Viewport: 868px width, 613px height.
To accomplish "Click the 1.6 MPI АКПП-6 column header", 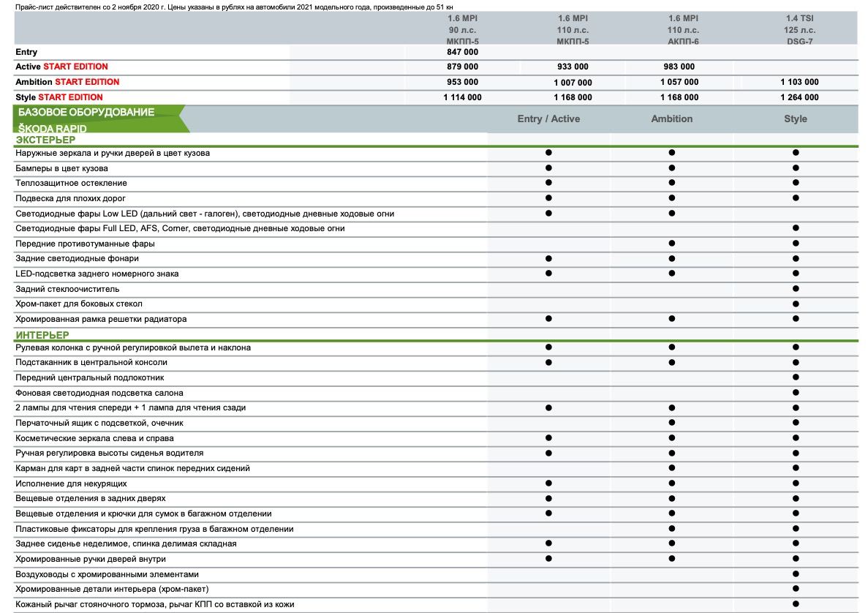I will [683, 30].
